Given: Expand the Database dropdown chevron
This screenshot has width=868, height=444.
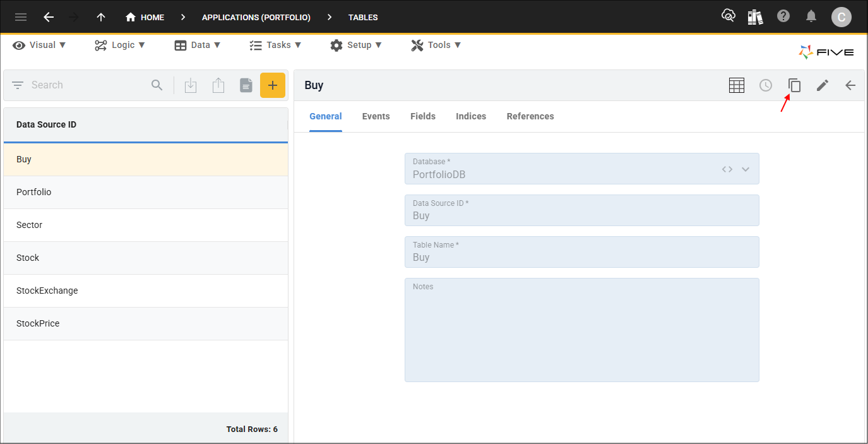Looking at the screenshot, I should tap(746, 169).
